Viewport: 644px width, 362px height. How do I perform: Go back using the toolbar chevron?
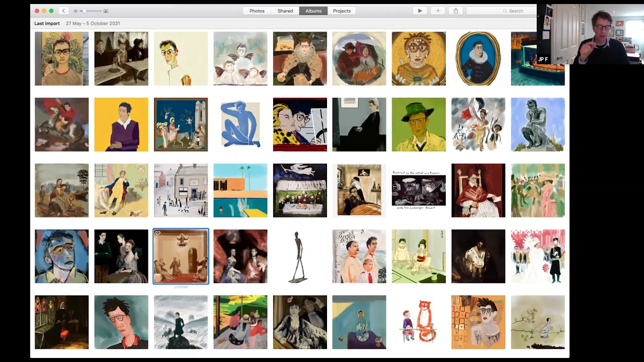tap(63, 11)
